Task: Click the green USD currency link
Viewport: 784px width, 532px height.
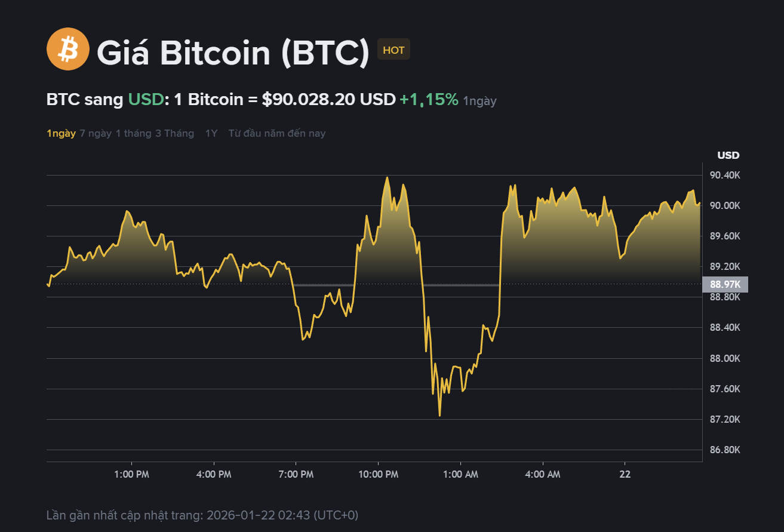Action: [146, 100]
